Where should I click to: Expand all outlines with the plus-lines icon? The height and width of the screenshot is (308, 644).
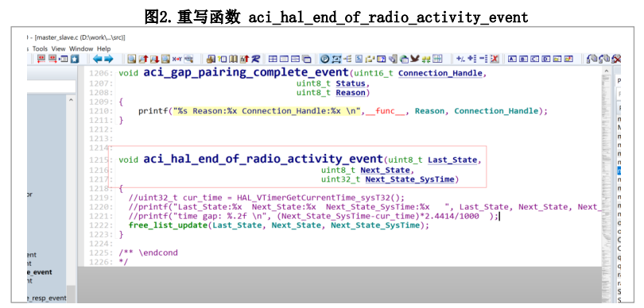point(472,59)
